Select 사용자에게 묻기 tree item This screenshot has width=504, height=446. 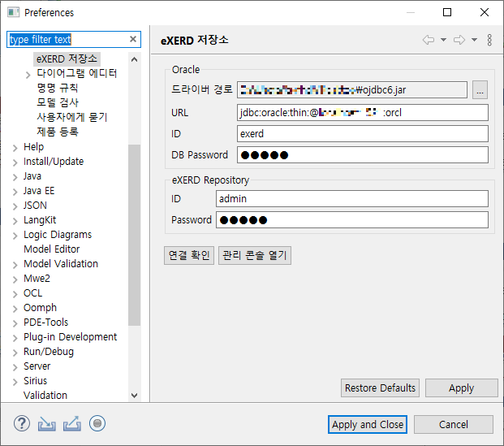coord(72,117)
